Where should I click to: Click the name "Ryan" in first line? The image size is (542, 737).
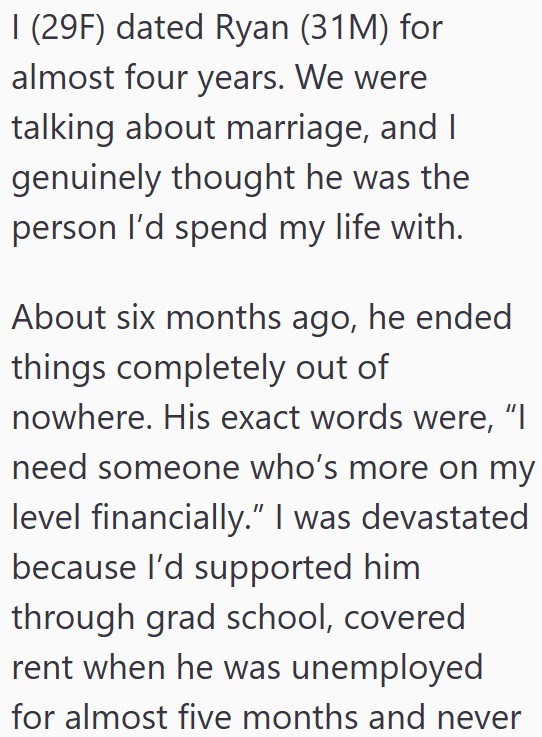pos(251,29)
